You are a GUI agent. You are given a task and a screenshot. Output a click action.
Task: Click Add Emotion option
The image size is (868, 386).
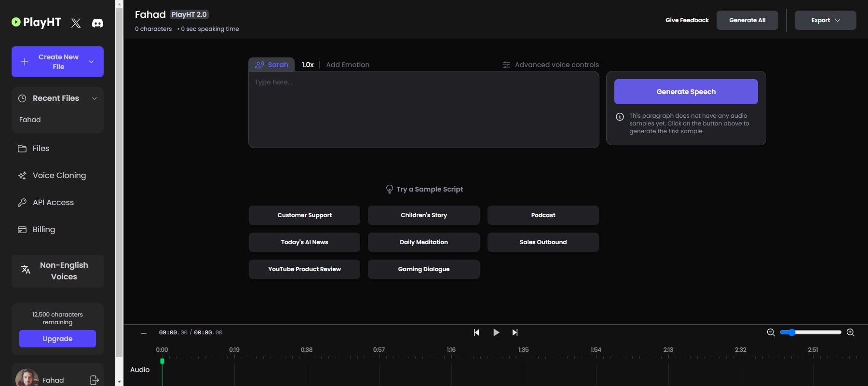coord(348,65)
